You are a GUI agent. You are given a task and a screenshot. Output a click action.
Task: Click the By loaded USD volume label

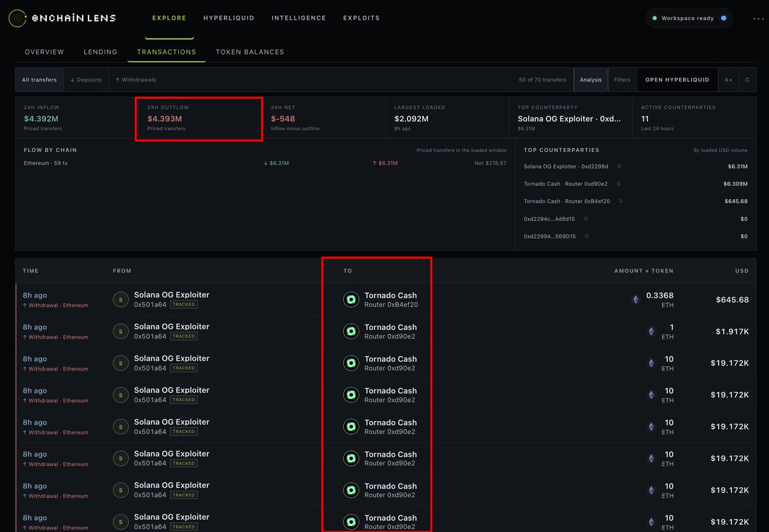pyautogui.click(x=721, y=150)
